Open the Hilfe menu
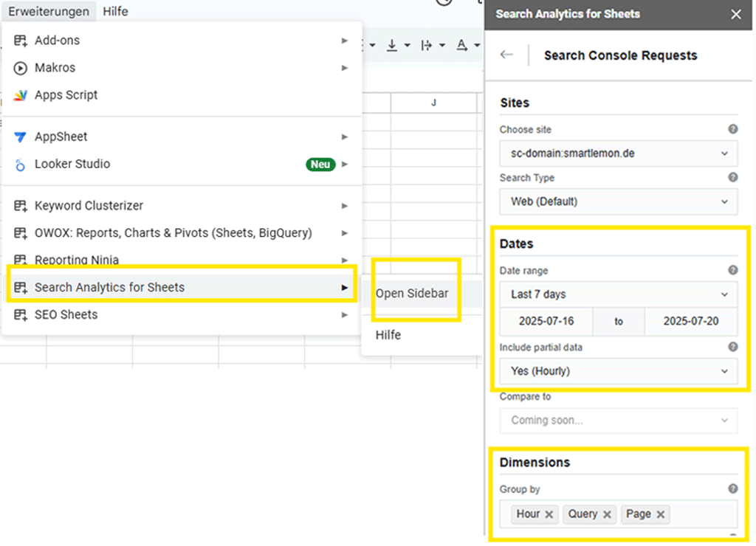Screen dimensions: 756x546 click(x=114, y=11)
